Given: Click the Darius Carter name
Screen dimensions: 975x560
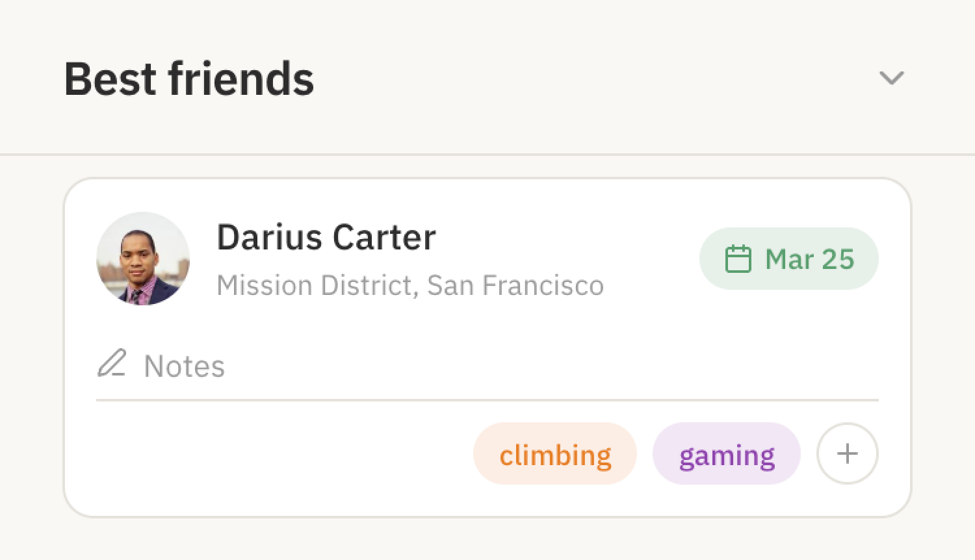Looking at the screenshot, I should (326, 237).
